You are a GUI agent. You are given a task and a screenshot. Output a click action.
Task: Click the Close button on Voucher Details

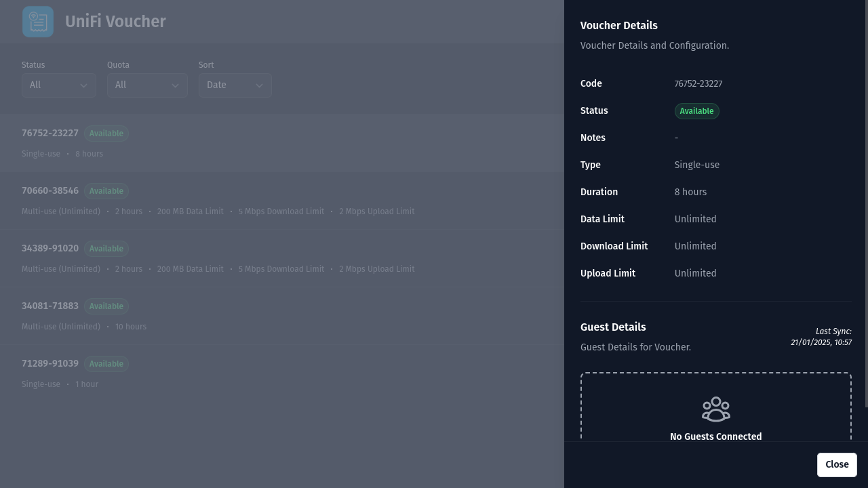(837, 464)
